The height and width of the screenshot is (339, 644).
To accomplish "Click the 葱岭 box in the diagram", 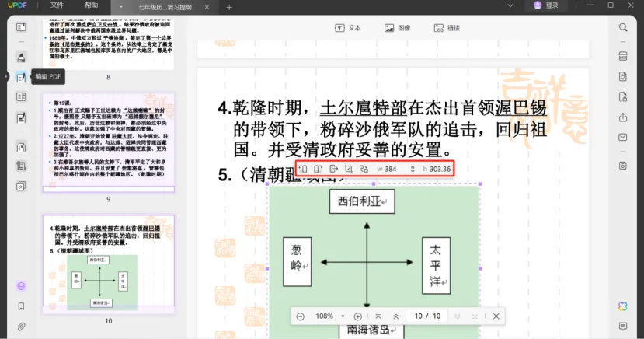I will point(298,261).
